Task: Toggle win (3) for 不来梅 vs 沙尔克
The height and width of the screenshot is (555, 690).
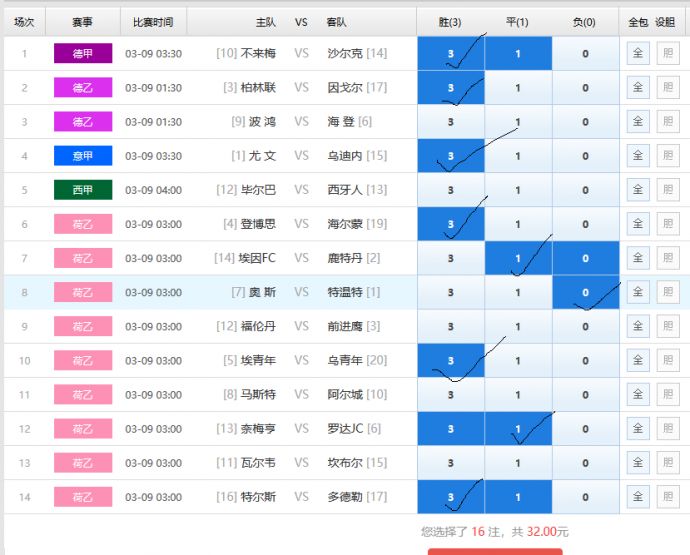Action: pos(451,53)
